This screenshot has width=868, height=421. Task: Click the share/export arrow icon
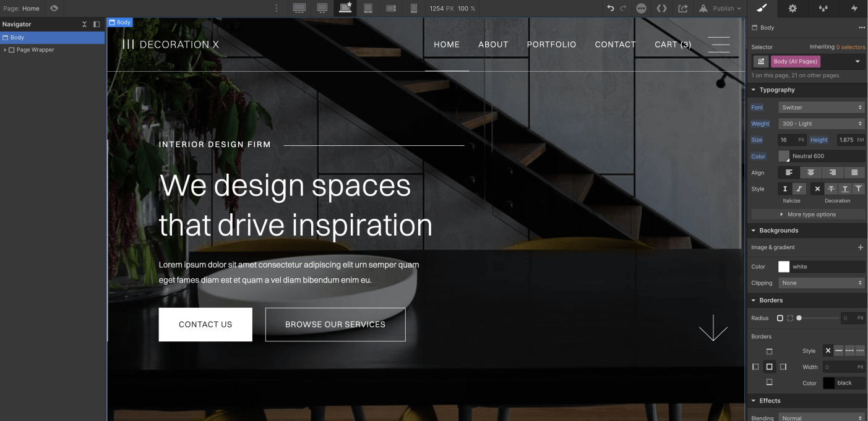pos(682,8)
